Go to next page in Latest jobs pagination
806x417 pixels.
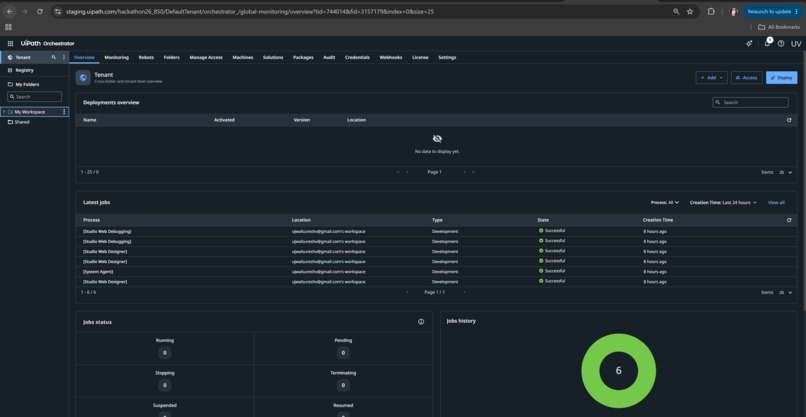click(x=465, y=292)
